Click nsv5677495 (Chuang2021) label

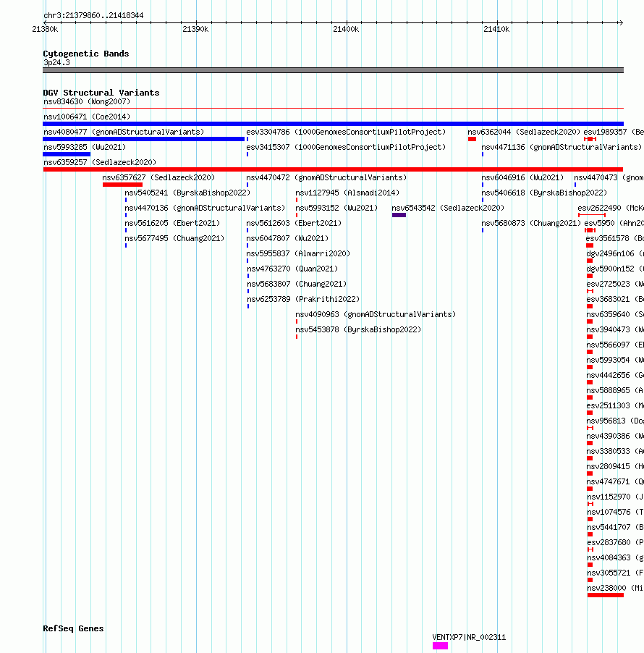click(174, 239)
